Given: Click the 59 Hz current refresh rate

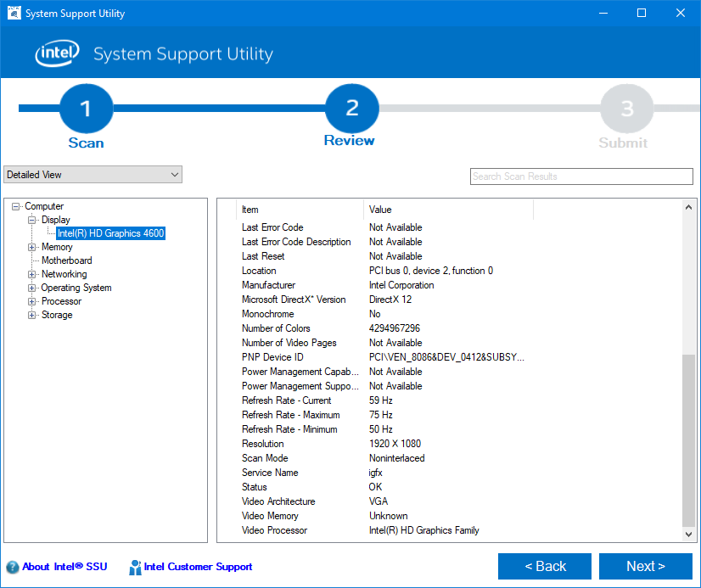Looking at the screenshot, I should click(x=381, y=400).
